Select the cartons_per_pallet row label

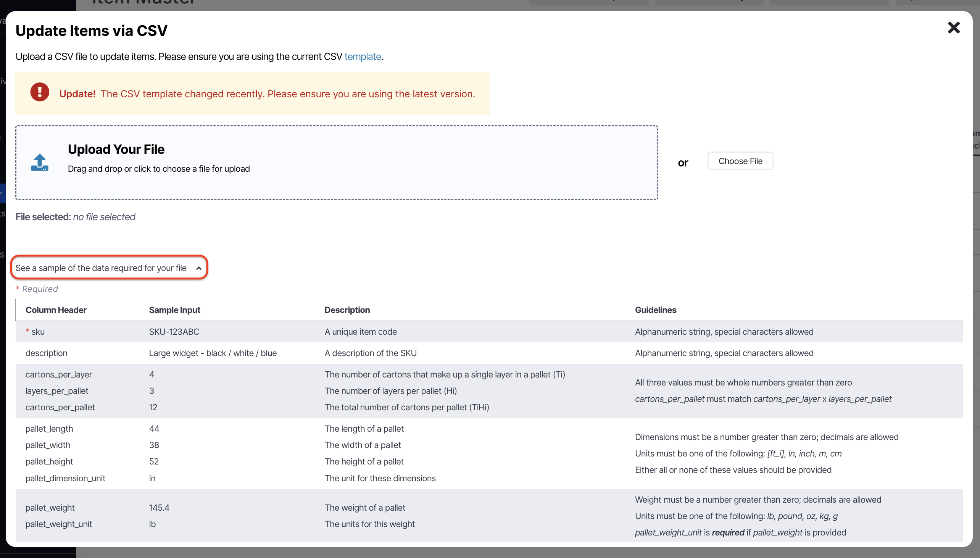click(x=60, y=408)
